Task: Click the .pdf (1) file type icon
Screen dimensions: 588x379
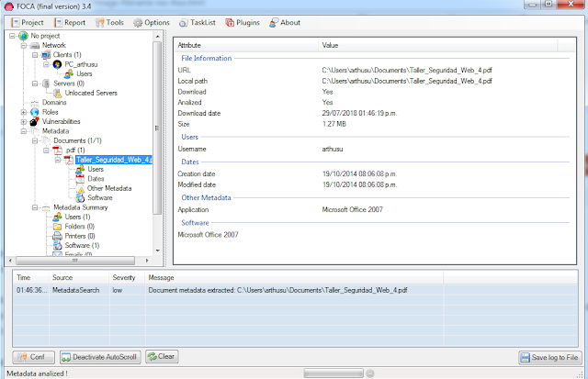Action: click(57, 150)
